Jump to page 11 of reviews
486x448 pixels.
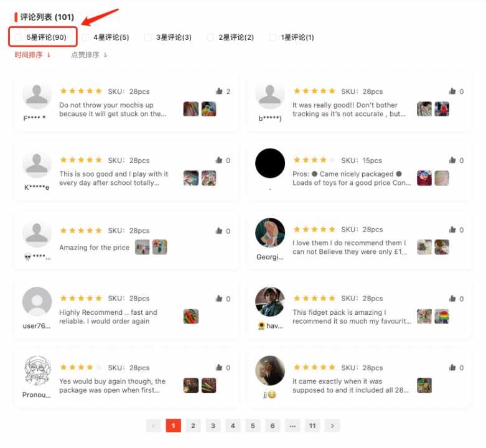coord(312,426)
